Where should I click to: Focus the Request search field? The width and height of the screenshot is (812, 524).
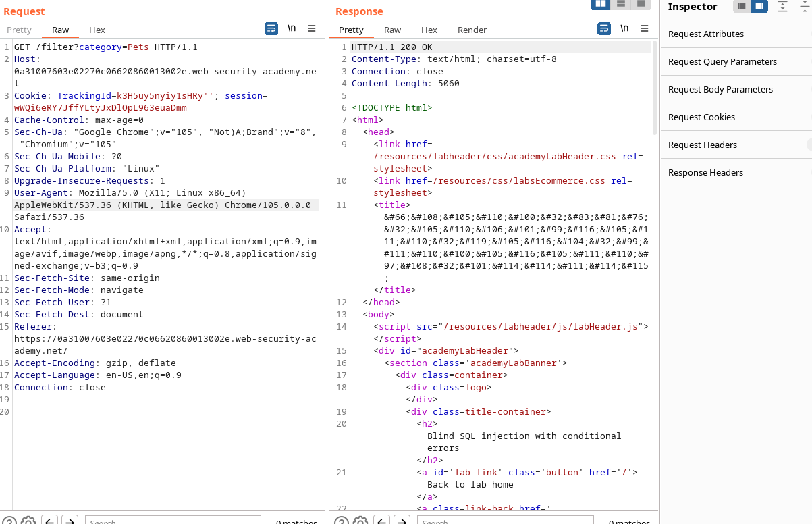pyautogui.click(x=173, y=521)
